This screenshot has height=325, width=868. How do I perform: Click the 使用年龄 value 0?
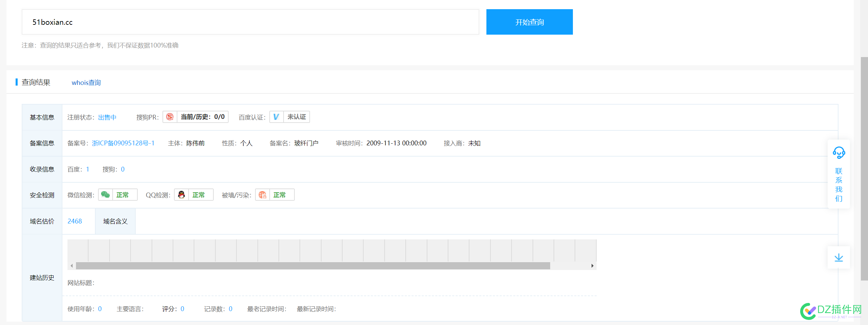(x=100, y=309)
